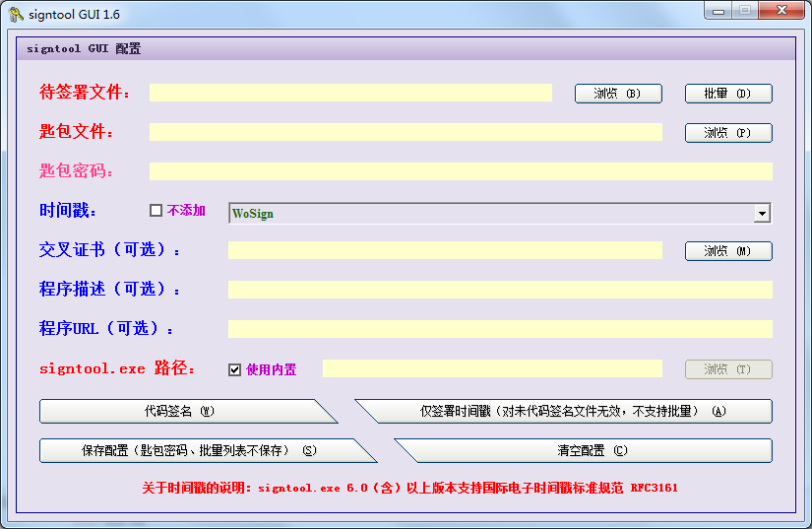Focus the 待签署文件 input field
Image resolution: width=812 pixels, height=529 pixels.
[x=350, y=93]
